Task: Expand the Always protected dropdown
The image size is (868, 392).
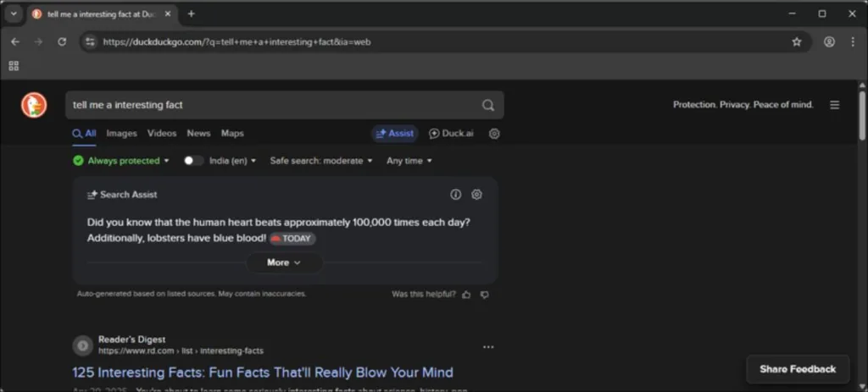Action: pyautogui.click(x=120, y=161)
